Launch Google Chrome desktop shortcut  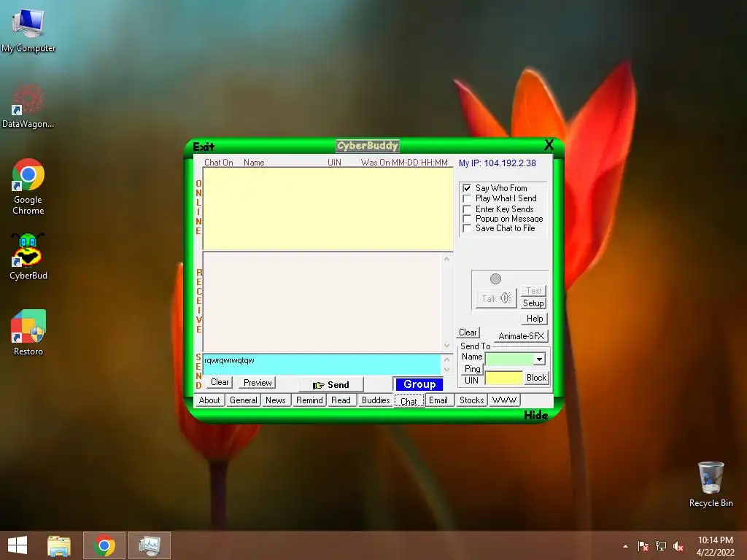point(28,186)
